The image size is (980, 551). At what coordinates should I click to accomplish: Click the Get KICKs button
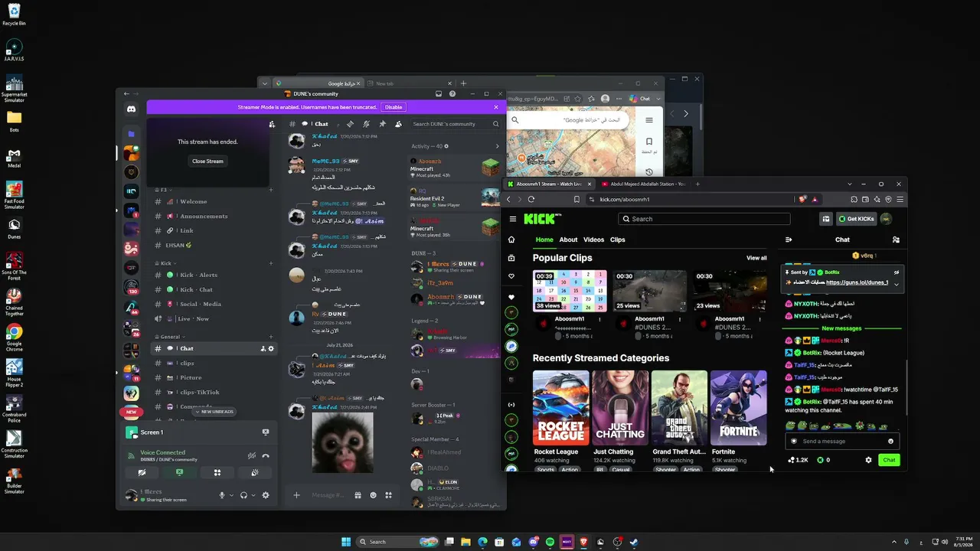click(857, 219)
